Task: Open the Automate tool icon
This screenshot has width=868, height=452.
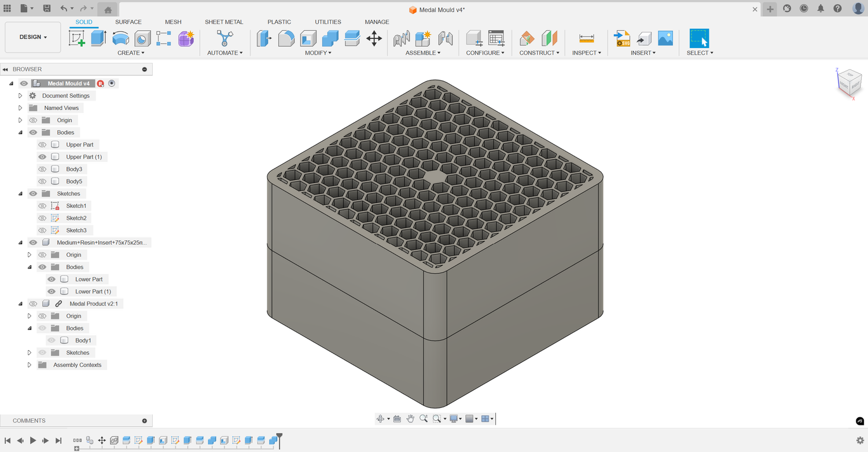Action: coord(225,39)
